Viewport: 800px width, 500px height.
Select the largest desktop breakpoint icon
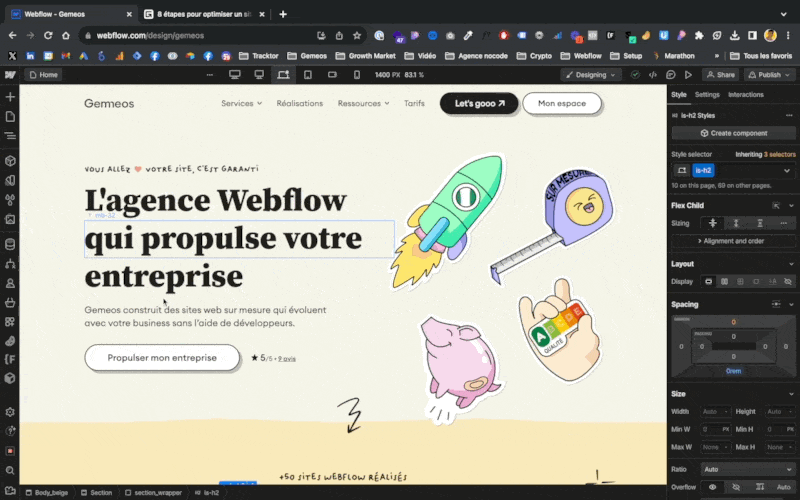(x=235, y=75)
